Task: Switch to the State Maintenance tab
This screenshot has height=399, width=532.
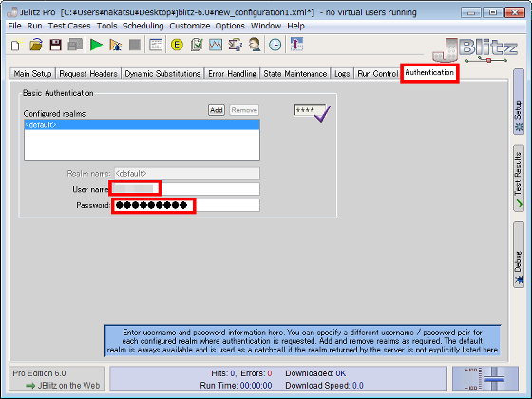Action: coord(295,74)
